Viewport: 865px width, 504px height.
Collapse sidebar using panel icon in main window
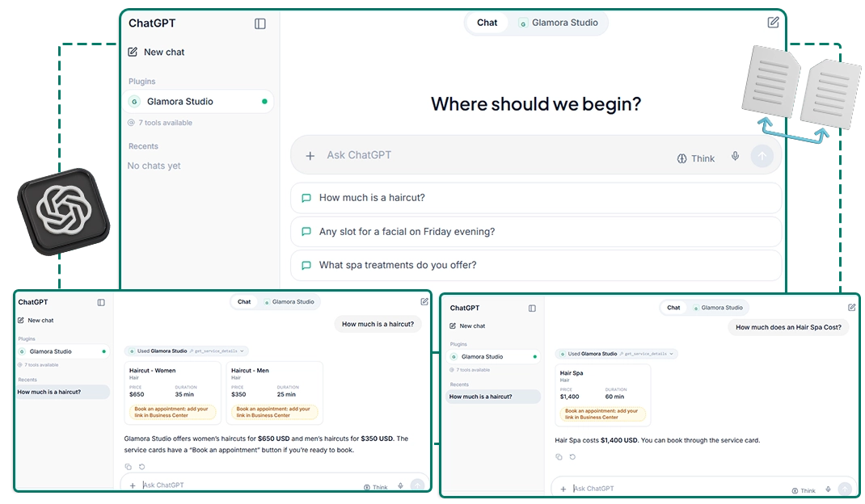pos(259,23)
